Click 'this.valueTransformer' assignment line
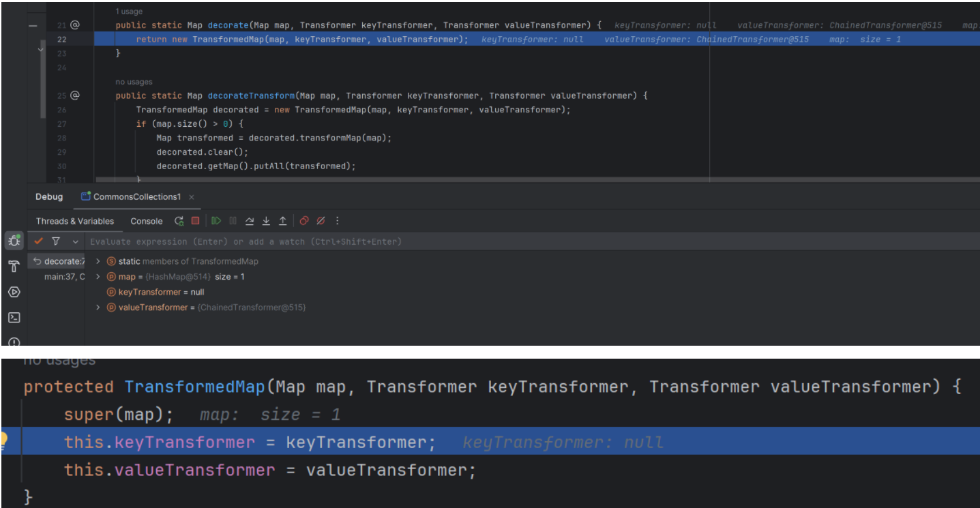 pos(269,470)
